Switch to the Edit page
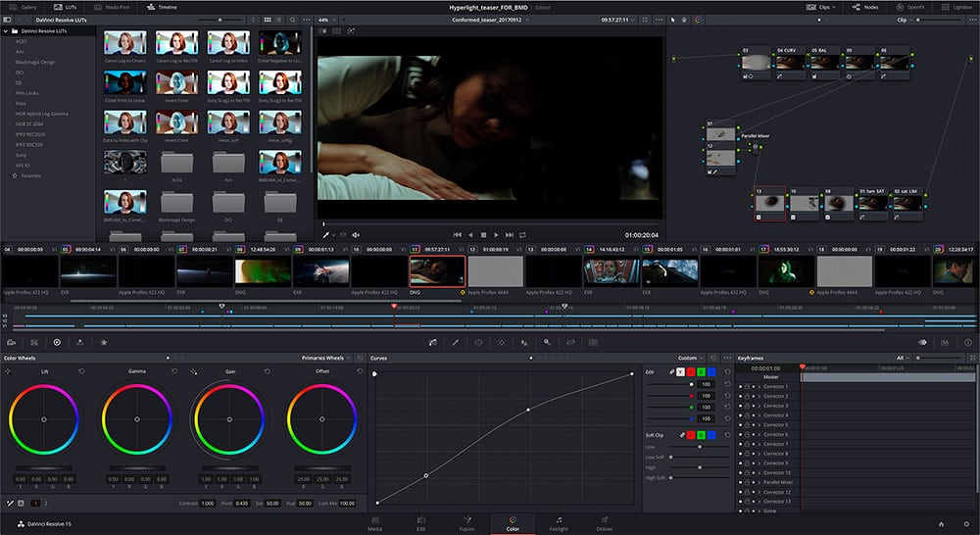This screenshot has height=535, width=980. point(421,524)
